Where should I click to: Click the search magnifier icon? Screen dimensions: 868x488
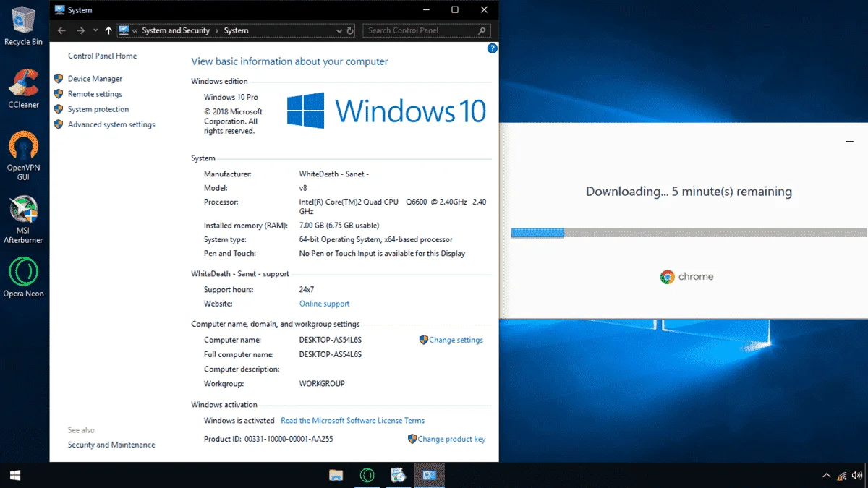[x=483, y=30]
